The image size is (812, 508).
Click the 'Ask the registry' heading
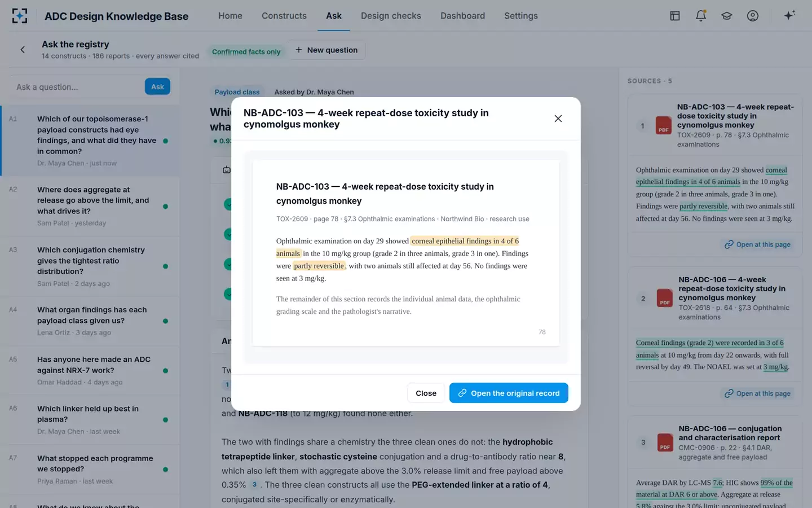tap(76, 44)
